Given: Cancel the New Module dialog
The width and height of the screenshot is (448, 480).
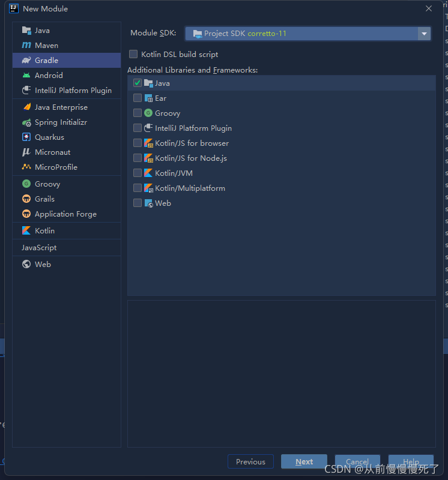Looking at the screenshot, I should click(x=357, y=461).
